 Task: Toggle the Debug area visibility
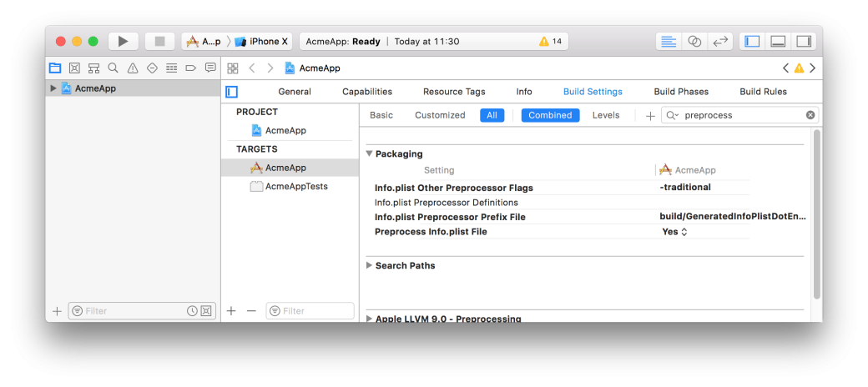click(778, 42)
